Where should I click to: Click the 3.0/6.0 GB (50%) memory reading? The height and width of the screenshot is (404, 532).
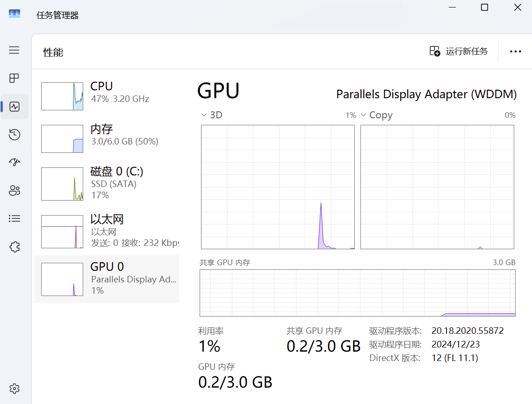coord(124,141)
